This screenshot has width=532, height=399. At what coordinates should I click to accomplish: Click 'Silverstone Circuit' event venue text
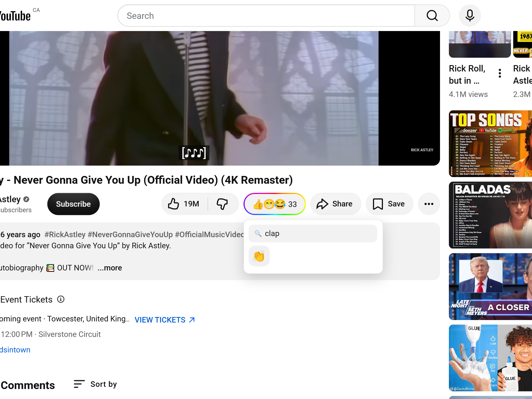[x=70, y=334]
